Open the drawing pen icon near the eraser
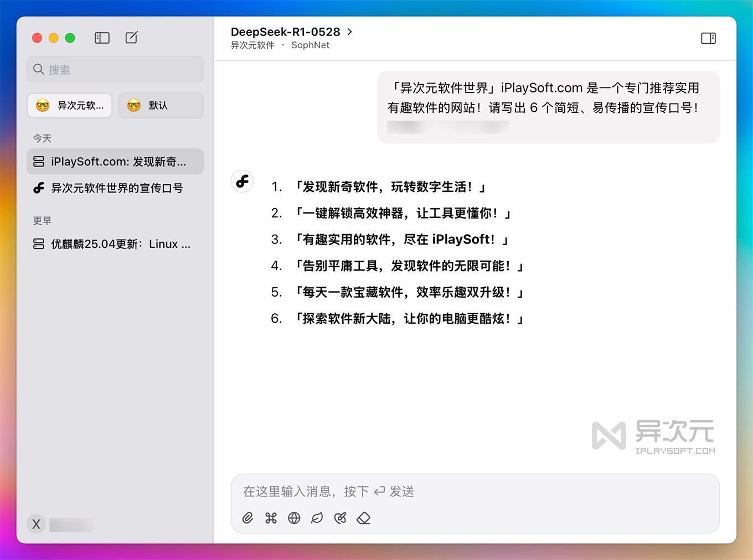The width and height of the screenshot is (753, 560). coord(340,518)
